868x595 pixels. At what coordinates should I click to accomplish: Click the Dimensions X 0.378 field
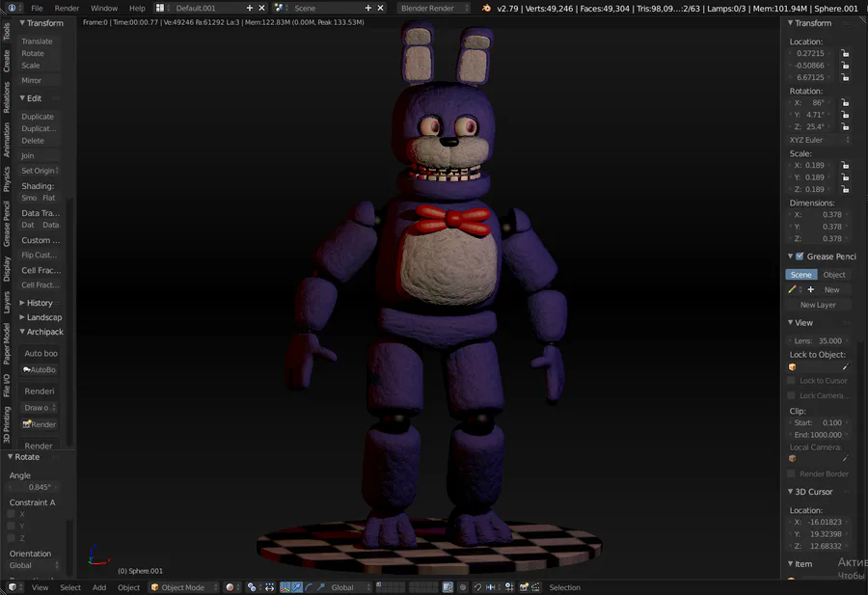818,215
